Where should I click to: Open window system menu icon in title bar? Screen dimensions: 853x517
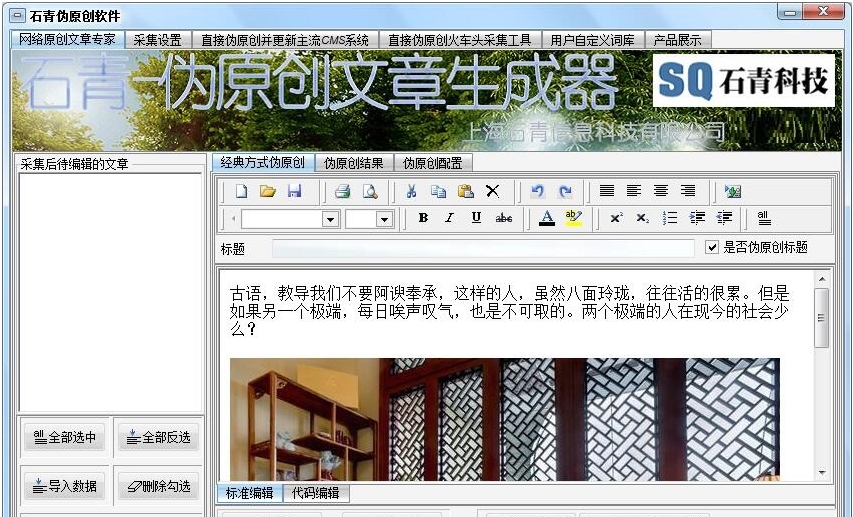(18, 16)
